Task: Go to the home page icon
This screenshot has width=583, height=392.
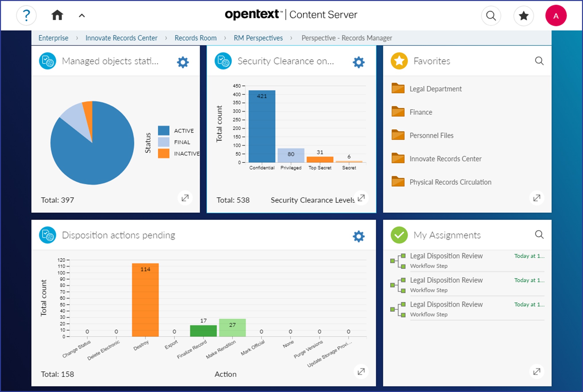Action: [x=57, y=15]
